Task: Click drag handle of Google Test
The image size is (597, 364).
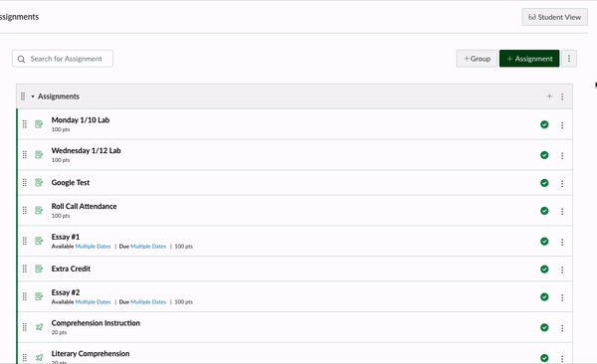Action: 25,182
